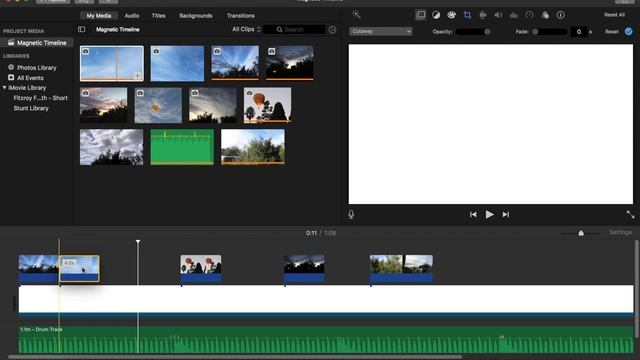Open the color balance tool
The height and width of the screenshot is (360, 640).
[x=436, y=15]
